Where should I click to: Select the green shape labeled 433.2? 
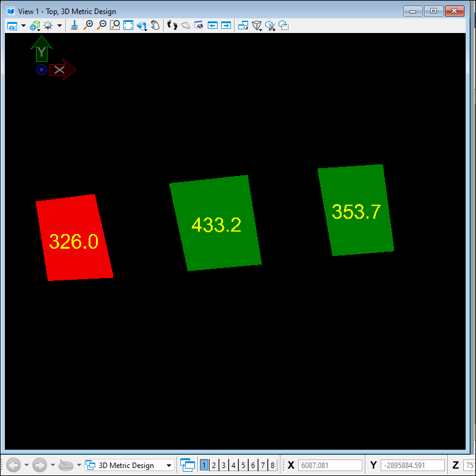tap(215, 223)
